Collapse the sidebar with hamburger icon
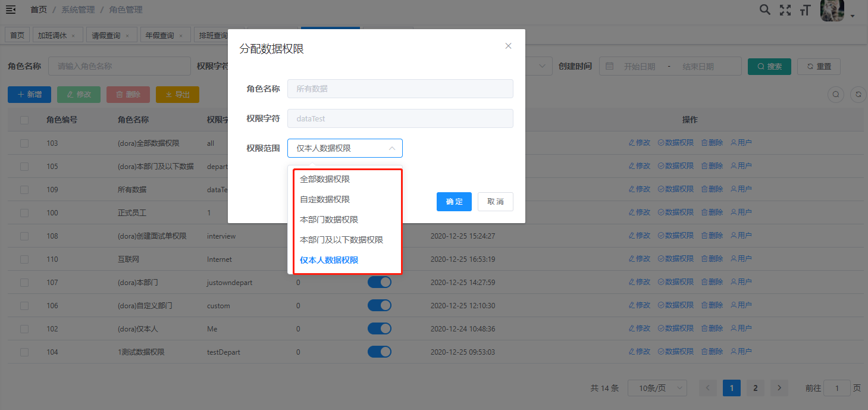Viewport: 868px width, 410px height. (12, 10)
